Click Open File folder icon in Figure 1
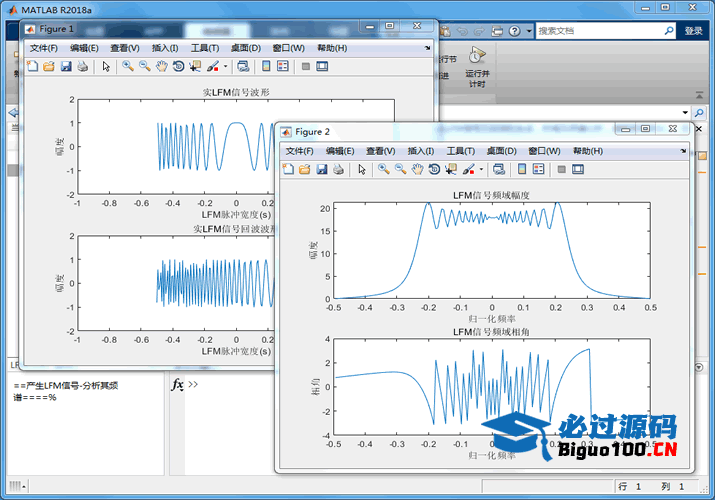Image resolution: width=715 pixels, height=500 pixels. (x=48, y=67)
